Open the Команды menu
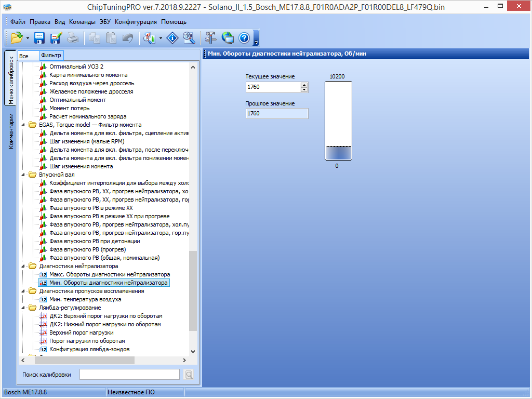532x399 pixels. click(82, 22)
